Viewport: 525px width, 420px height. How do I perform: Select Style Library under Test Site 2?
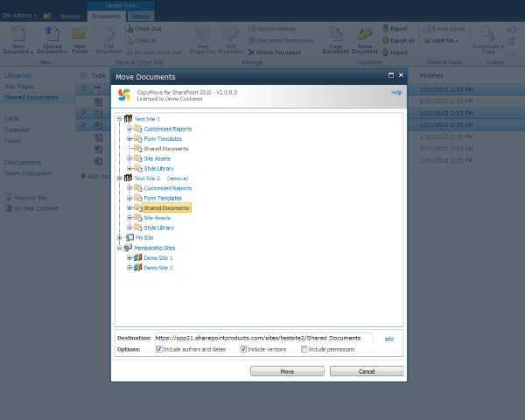[x=158, y=227]
